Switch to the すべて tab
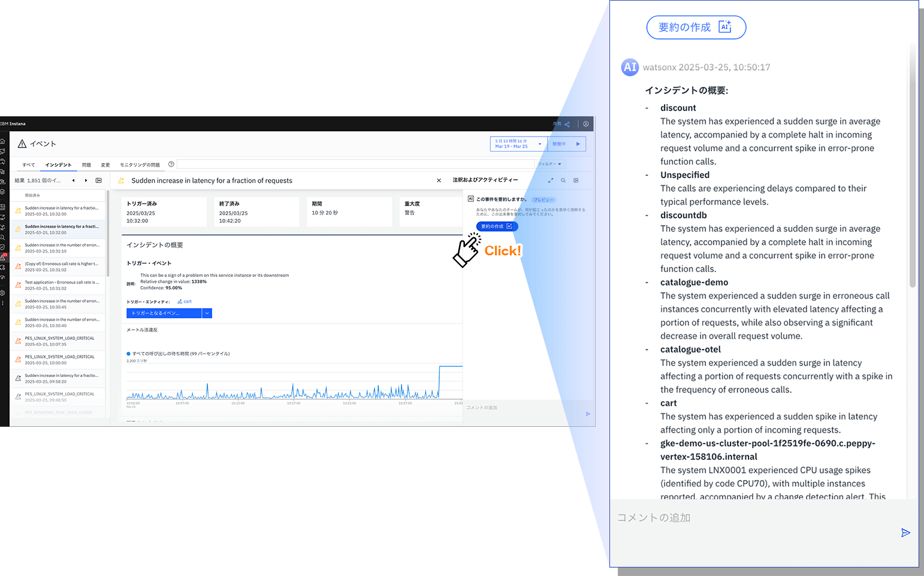 pos(29,165)
